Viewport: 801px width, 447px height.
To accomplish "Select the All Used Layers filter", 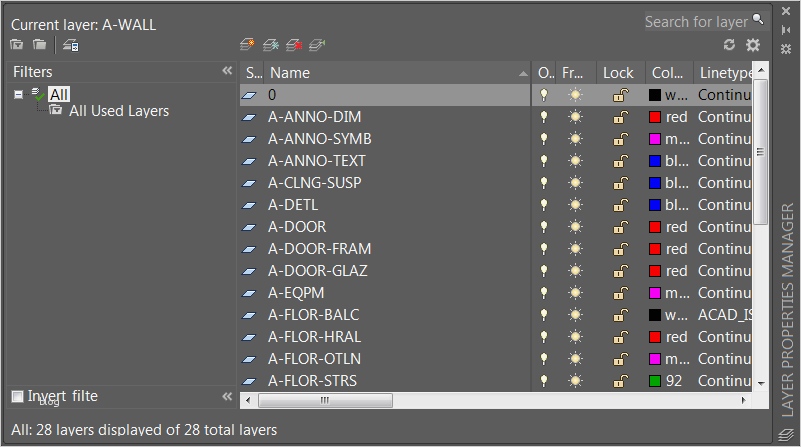I will pos(118,111).
